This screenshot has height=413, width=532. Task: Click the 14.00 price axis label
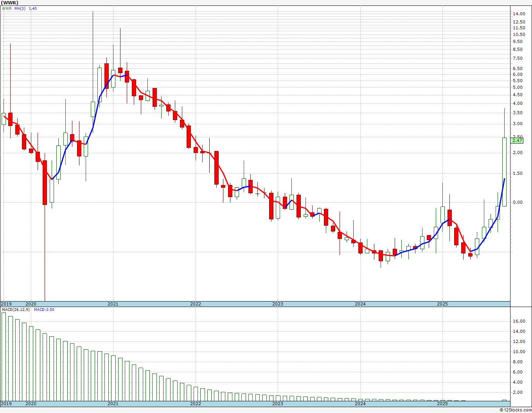click(x=519, y=14)
